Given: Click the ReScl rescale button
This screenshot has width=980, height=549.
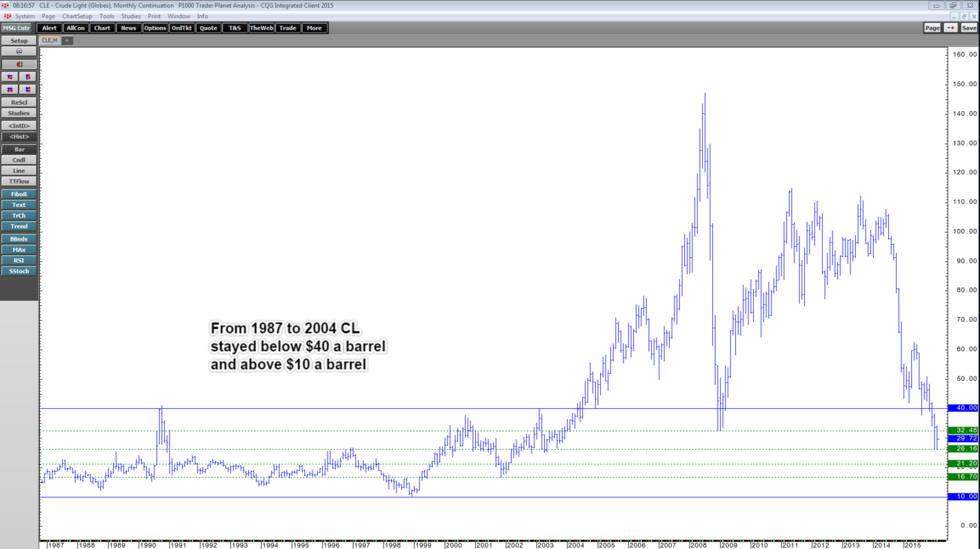Looking at the screenshot, I should (19, 102).
